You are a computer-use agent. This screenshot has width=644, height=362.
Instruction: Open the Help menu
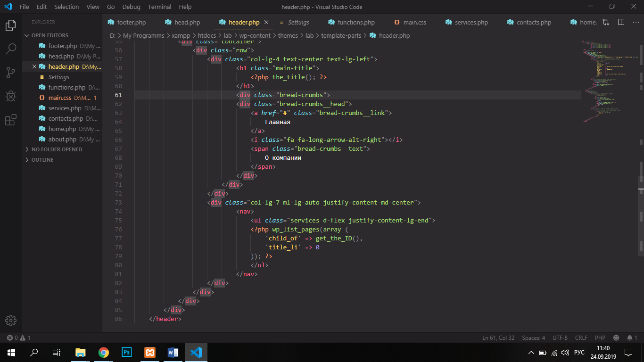click(x=185, y=7)
